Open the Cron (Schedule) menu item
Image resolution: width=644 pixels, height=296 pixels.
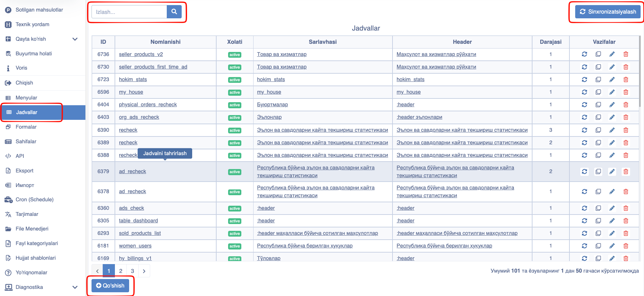43,200
